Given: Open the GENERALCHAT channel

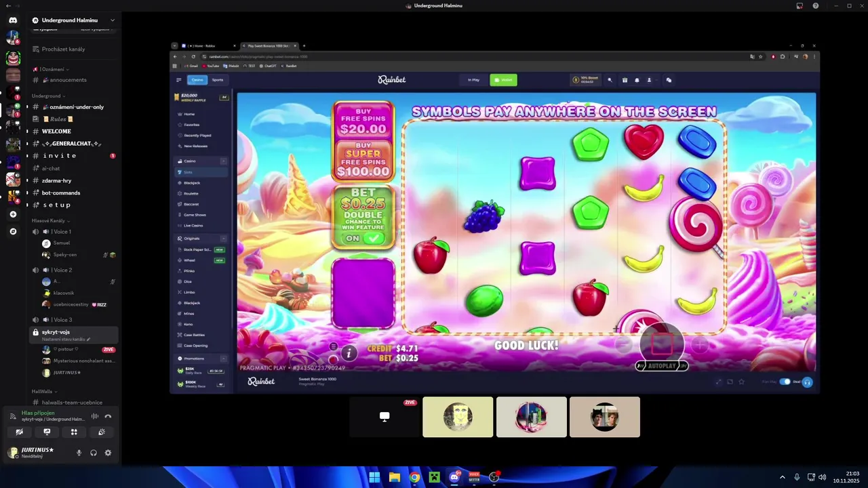Looking at the screenshot, I should click(x=73, y=144).
